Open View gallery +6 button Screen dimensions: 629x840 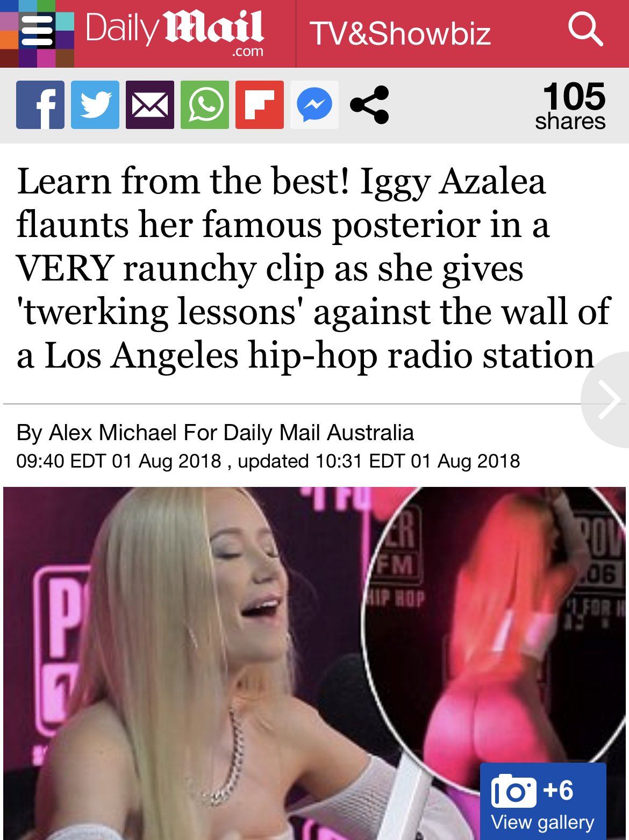pyautogui.click(x=543, y=801)
